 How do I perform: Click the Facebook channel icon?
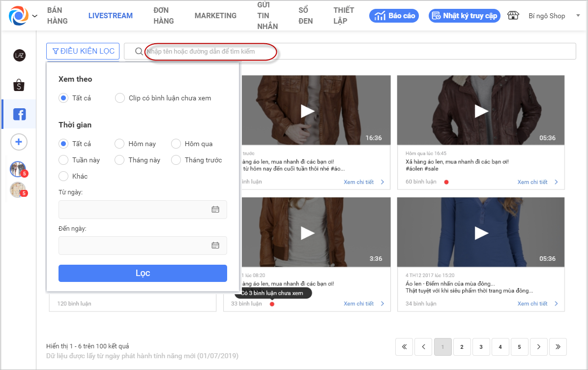click(19, 115)
